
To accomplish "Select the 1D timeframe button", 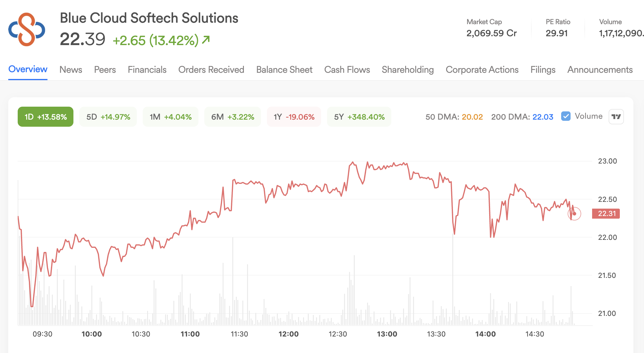I will pyautogui.click(x=45, y=117).
